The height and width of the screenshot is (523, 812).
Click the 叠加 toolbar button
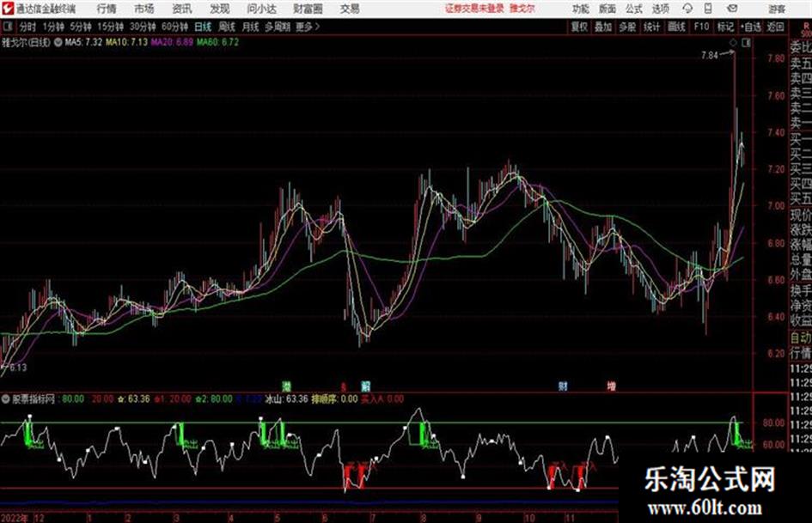click(x=603, y=27)
